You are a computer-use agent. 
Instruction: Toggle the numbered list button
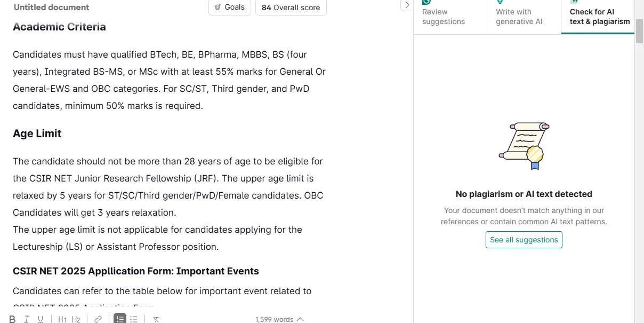coord(120,319)
